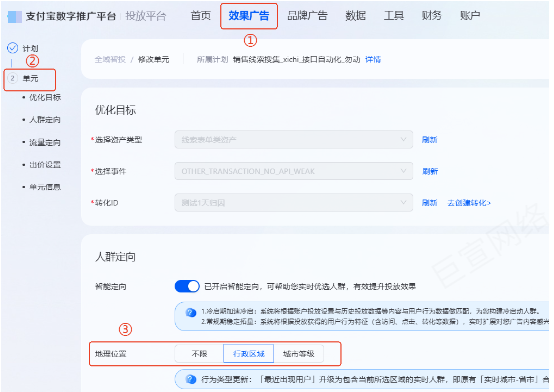Jump to 人群定向 section in sidebar
Viewport: 554px width, 392px height.
click(x=45, y=120)
